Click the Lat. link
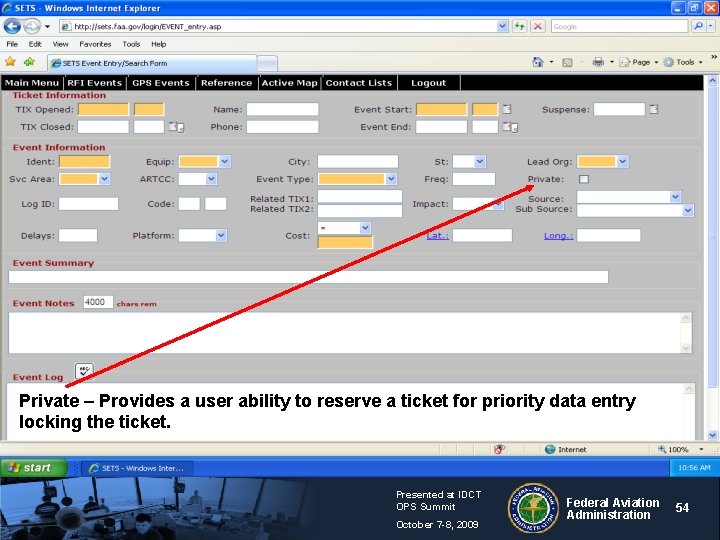Viewport: 720px width, 540px height. (x=437, y=236)
